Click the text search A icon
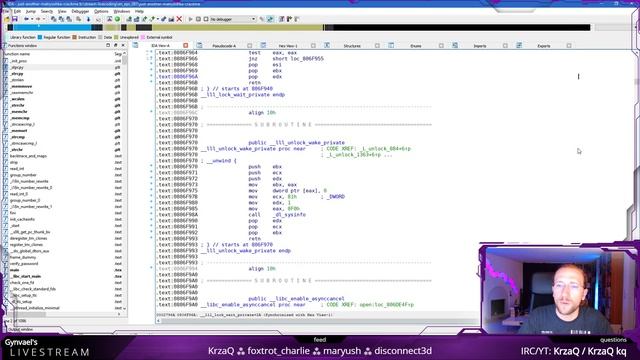This screenshot has height=360, width=640. pyautogui.click(x=109, y=19)
